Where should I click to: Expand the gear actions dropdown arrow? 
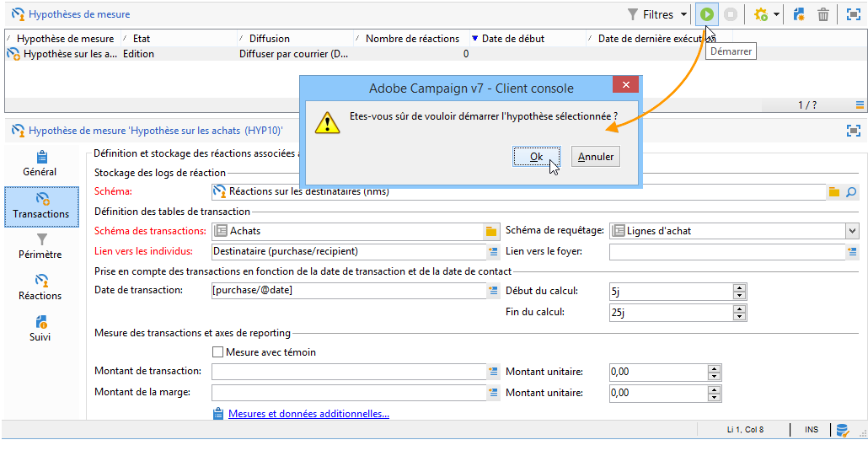[x=776, y=14]
